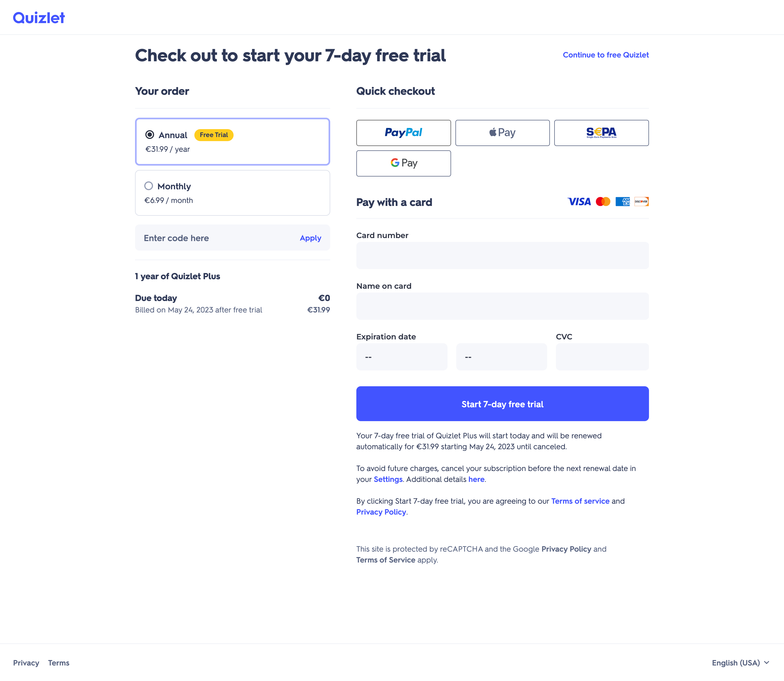Choose Google Pay checkout

tap(403, 163)
